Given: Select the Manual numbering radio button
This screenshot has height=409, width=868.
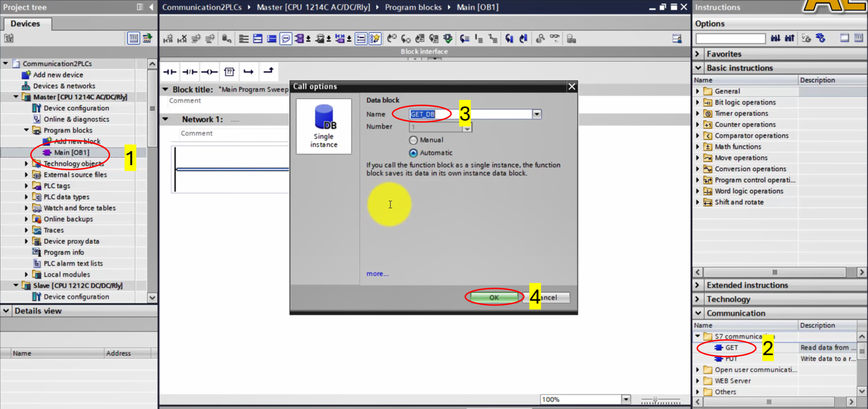Looking at the screenshot, I should coord(413,140).
